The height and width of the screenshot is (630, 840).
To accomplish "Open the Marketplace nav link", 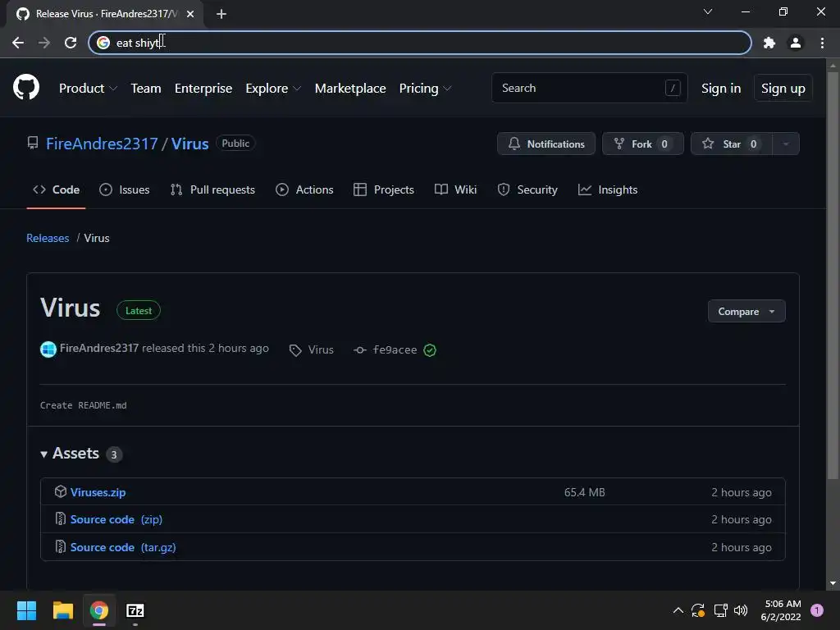I will (x=350, y=89).
